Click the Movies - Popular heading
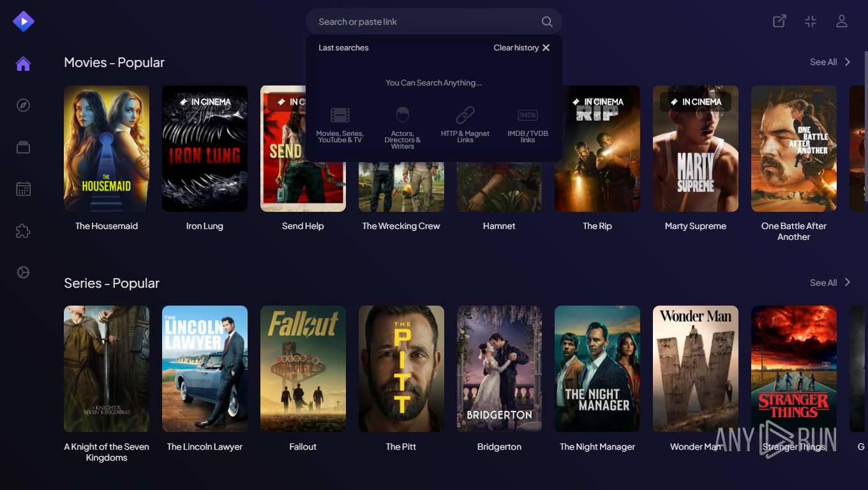Image resolution: width=868 pixels, height=490 pixels. (114, 63)
